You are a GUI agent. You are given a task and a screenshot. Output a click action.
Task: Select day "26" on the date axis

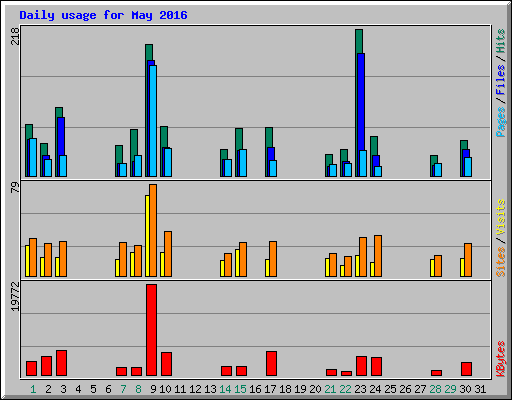pos(405,389)
